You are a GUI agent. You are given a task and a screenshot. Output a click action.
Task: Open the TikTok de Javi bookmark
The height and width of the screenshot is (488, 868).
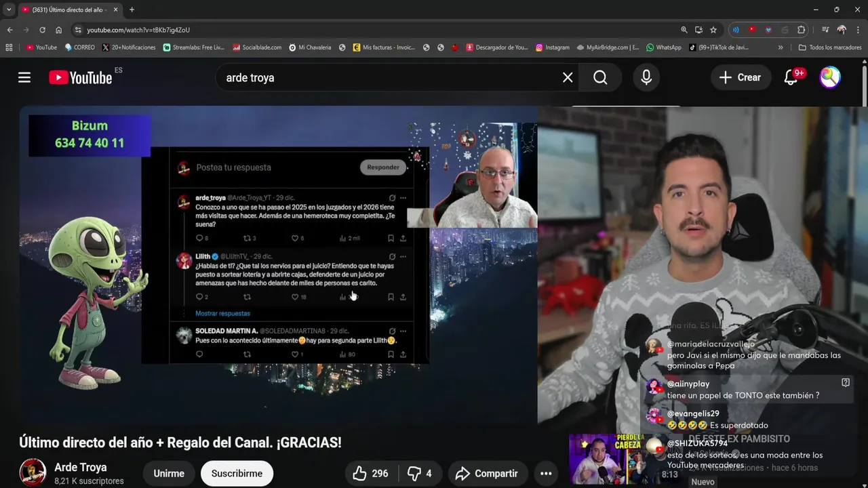(719, 47)
